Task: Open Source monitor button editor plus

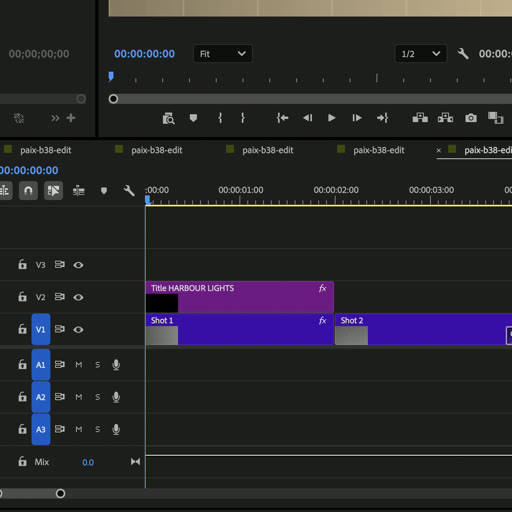Action: [x=71, y=118]
